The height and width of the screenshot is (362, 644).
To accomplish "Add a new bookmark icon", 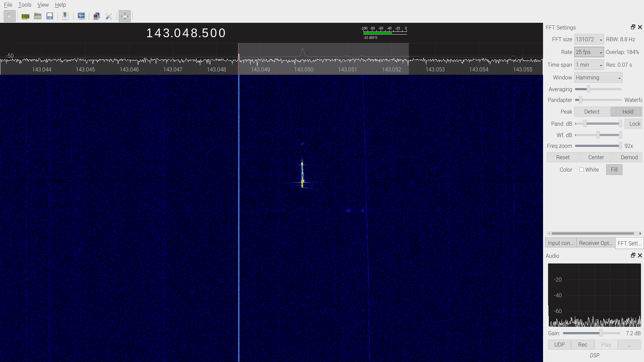I will (x=65, y=16).
